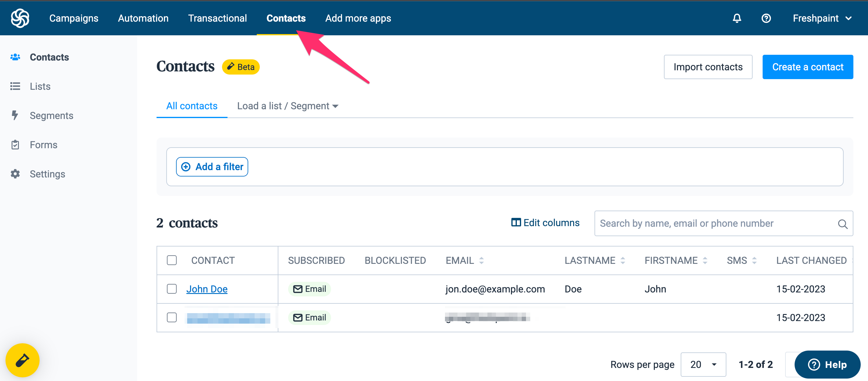Open Settings gear in sidebar
The image size is (868, 381).
click(15, 174)
